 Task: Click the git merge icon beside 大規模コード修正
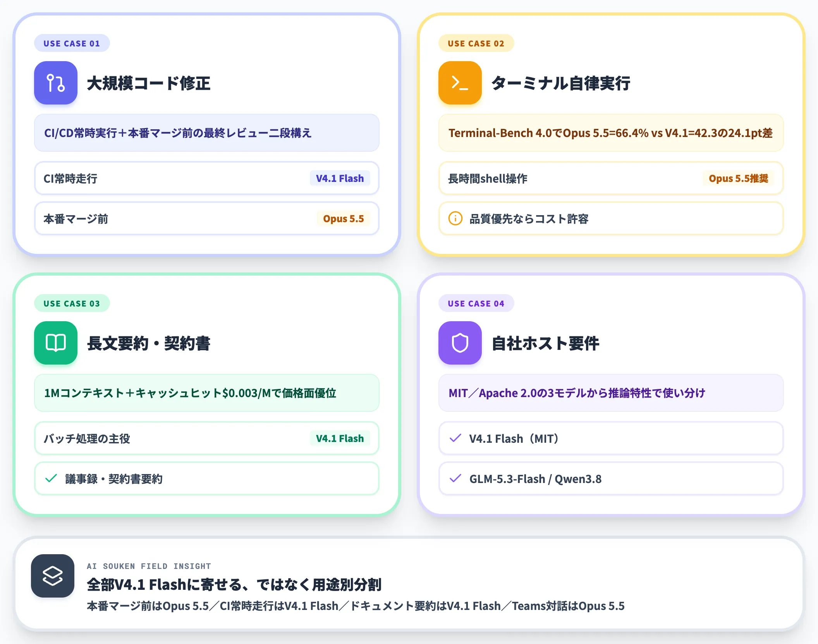(56, 83)
